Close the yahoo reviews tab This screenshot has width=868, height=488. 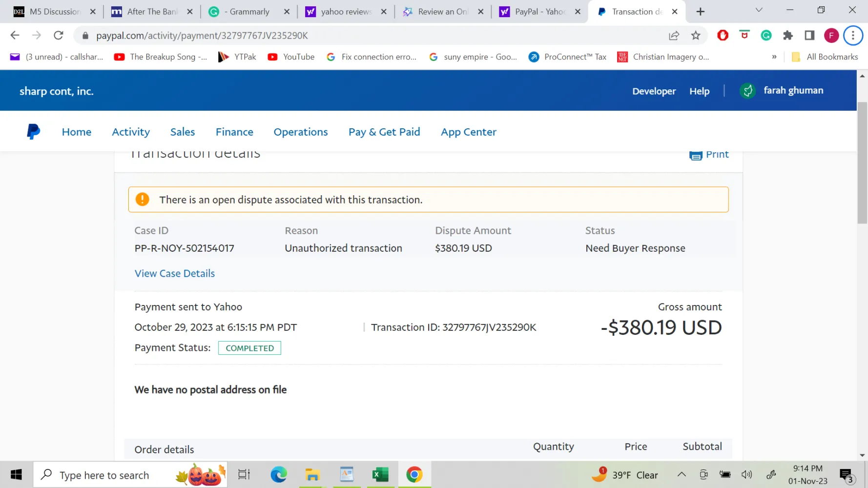[x=384, y=12]
